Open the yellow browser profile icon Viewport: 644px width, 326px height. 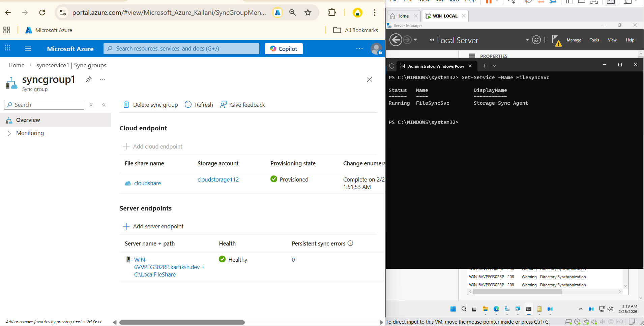[357, 13]
